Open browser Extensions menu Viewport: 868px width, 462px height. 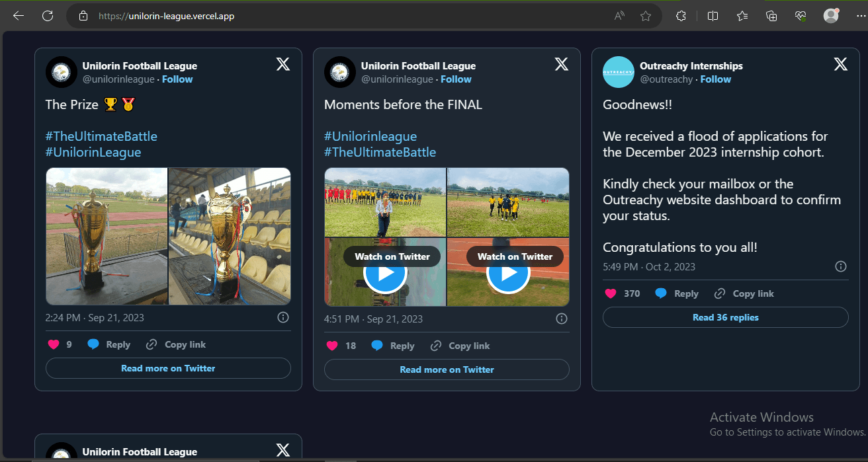click(681, 16)
